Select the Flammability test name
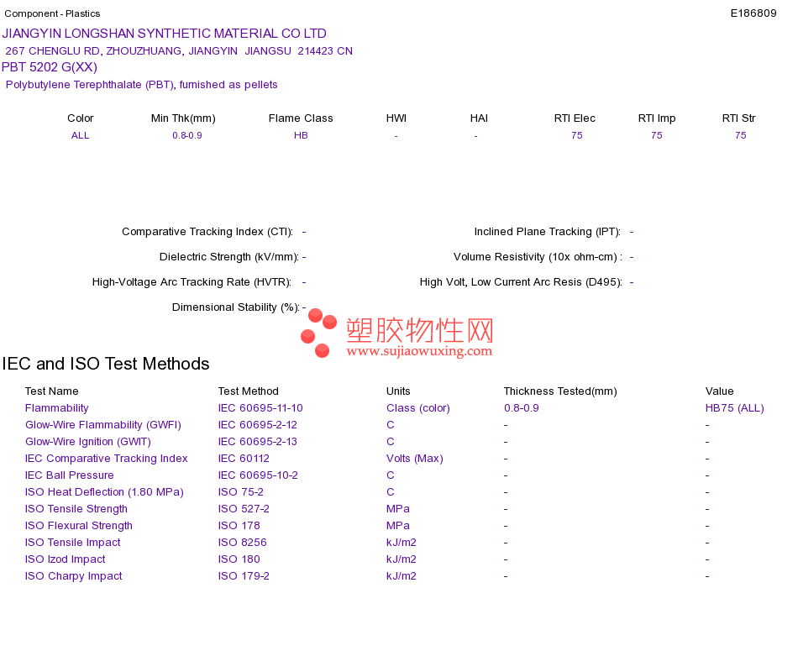 pyautogui.click(x=57, y=407)
